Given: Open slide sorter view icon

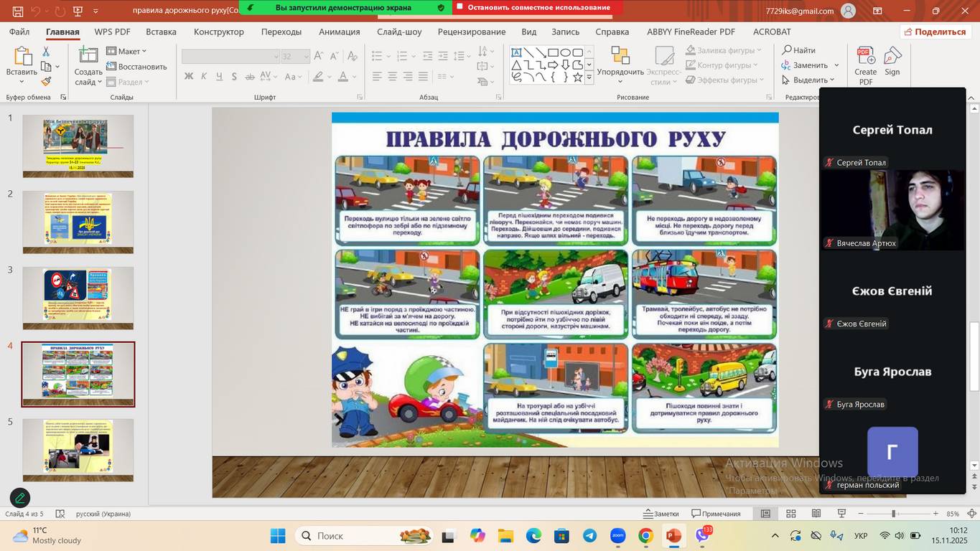Looking at the screenshot, I should [x=790, y=514].
